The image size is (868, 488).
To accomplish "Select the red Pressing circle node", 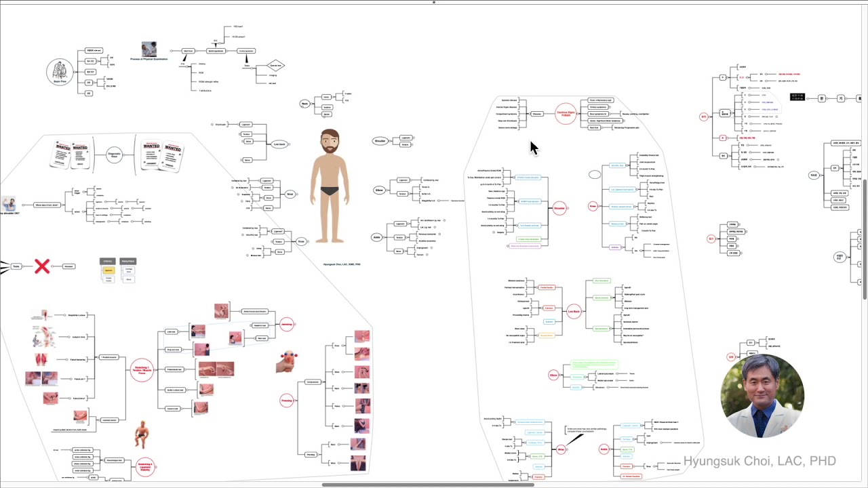I will [286, 401].
